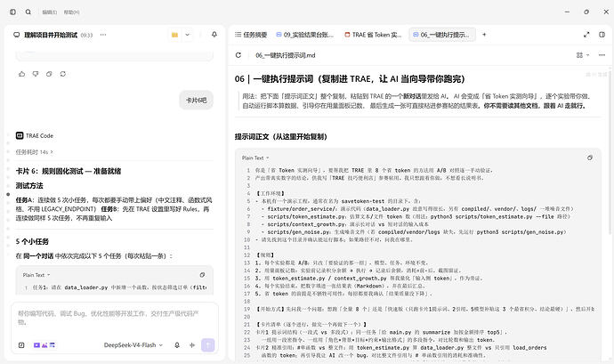Open the 帮助 menu
The height and width of the screenshot is (364, 614).
pos(72,12)
